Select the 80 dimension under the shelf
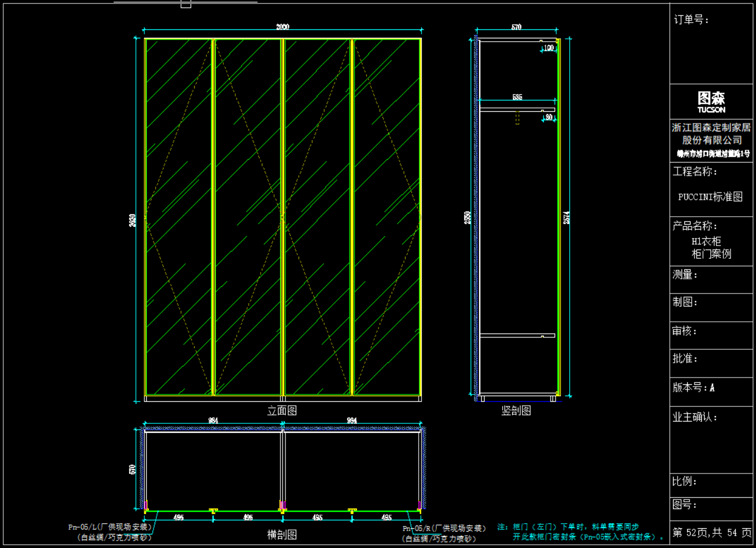 pos(550,117)
